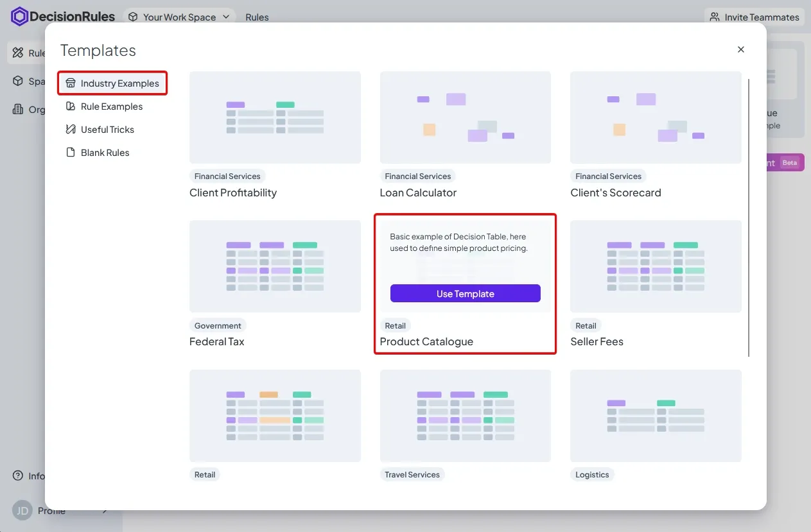
Task: Click the "Retail" tag above Seller Fees
Action: [x=586, y=325]
